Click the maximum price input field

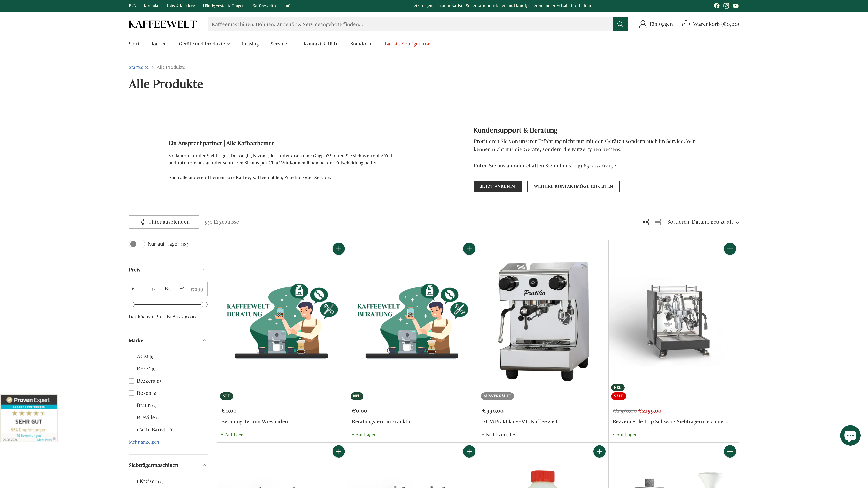tap(192, 289)
